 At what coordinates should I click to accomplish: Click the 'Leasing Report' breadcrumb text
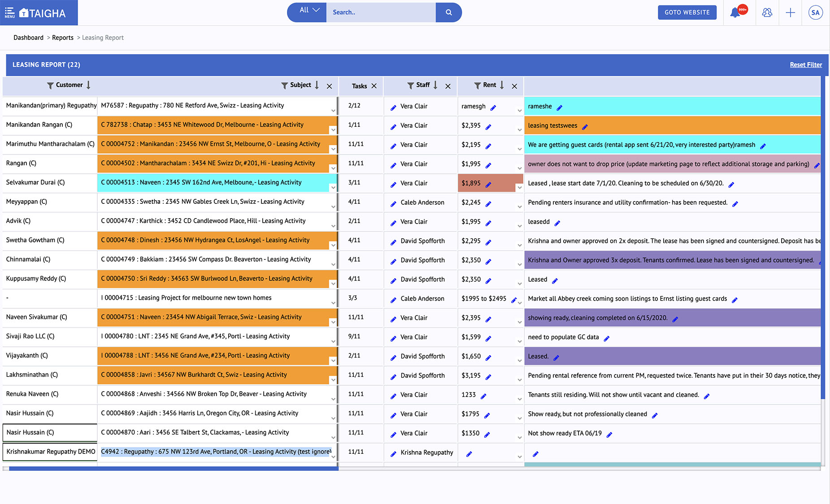click(x=103, y=38)
